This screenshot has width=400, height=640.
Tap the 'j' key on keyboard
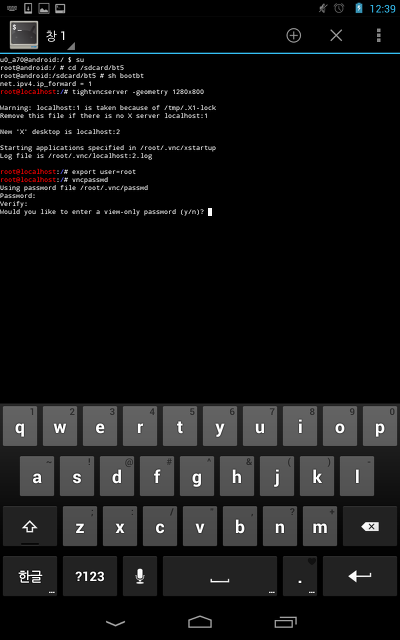click(277, 476)
